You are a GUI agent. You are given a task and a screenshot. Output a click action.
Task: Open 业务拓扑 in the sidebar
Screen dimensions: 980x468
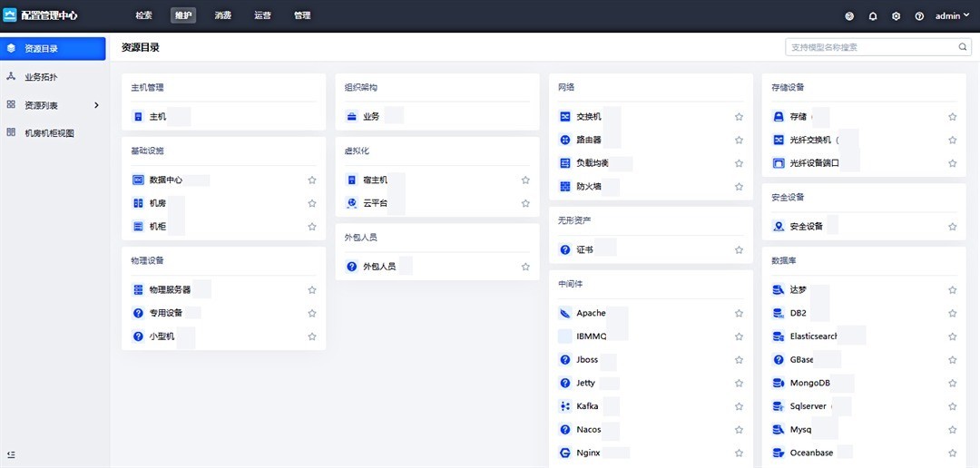point(40,77)
